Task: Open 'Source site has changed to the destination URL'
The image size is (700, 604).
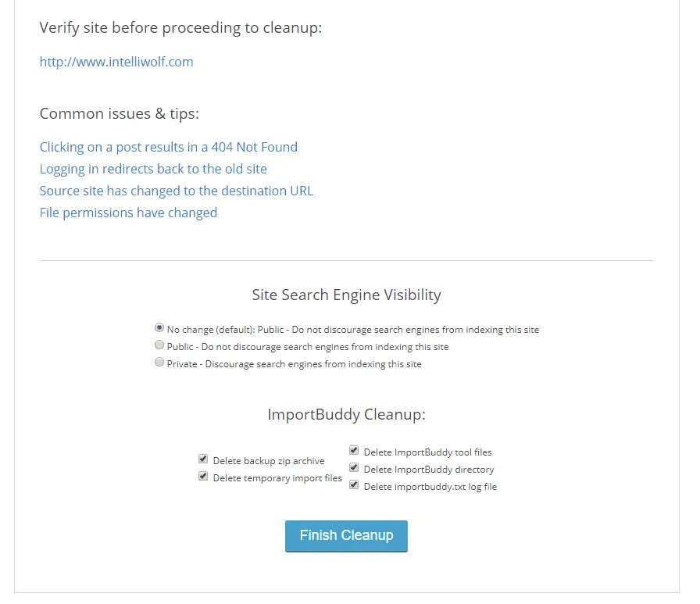Action: pos(176,191)
